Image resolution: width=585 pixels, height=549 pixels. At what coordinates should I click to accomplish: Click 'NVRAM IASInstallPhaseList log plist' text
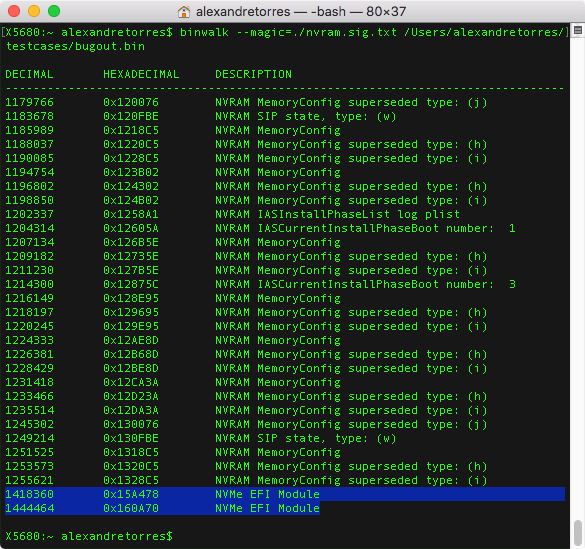click(x=337, y=214)
